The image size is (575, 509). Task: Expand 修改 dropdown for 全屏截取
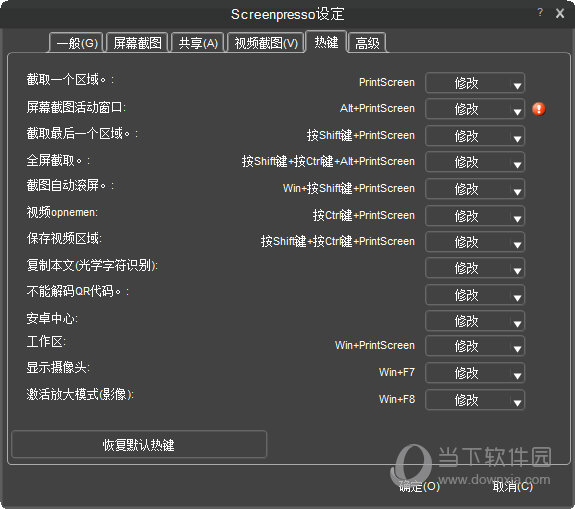tap(475, 162)
